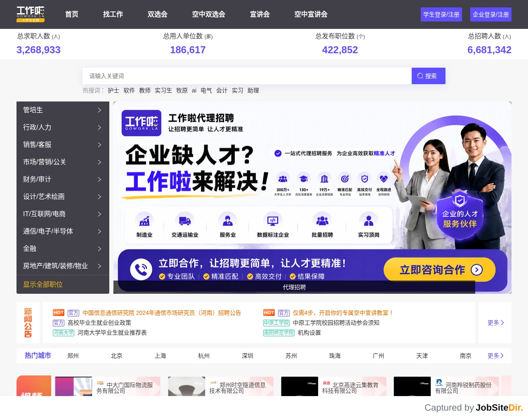528x420 pixels.
Task: Click the 制造业 industry icon
Action: (144, 221)
